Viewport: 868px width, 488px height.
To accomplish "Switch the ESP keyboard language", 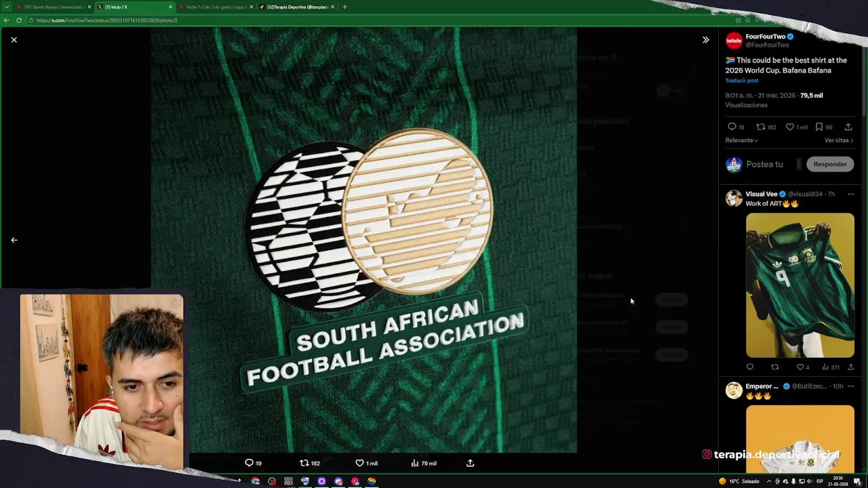I will click(x=819, y=481).
